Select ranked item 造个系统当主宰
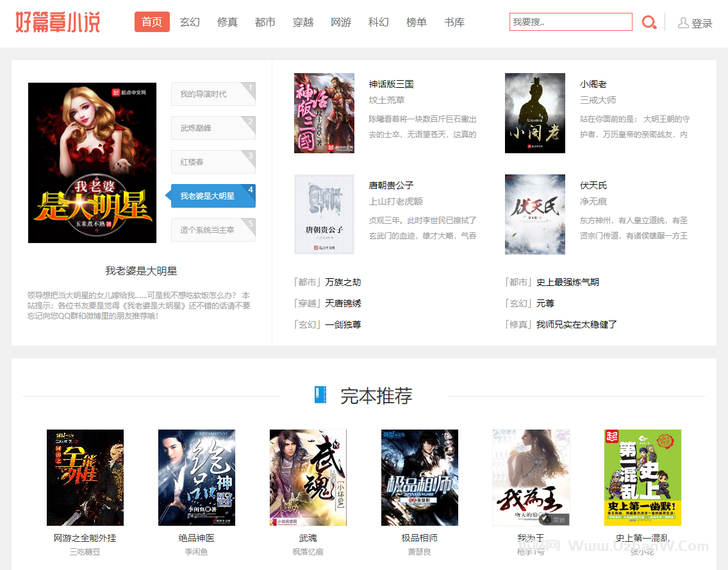The image size is (728, 570). coord(213,230)
